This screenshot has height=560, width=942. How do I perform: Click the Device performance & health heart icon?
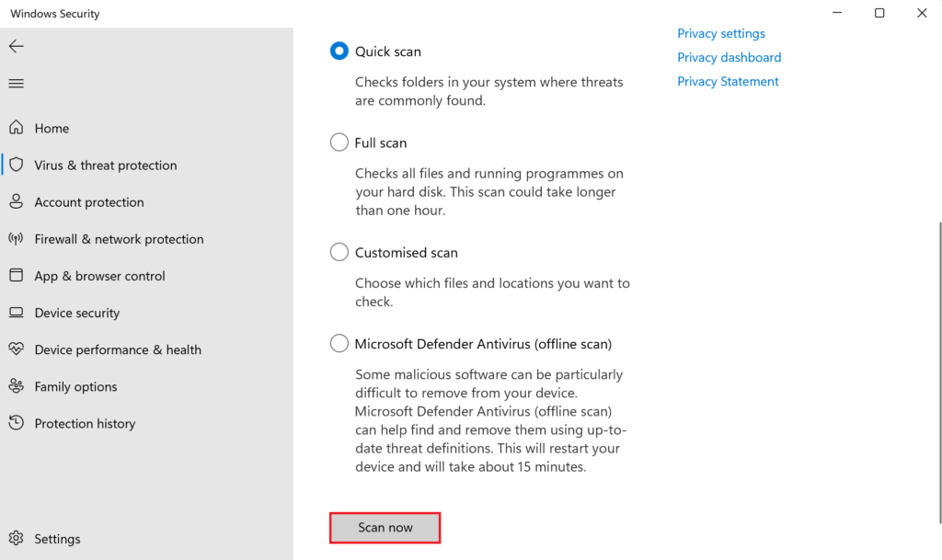point(16,349)
